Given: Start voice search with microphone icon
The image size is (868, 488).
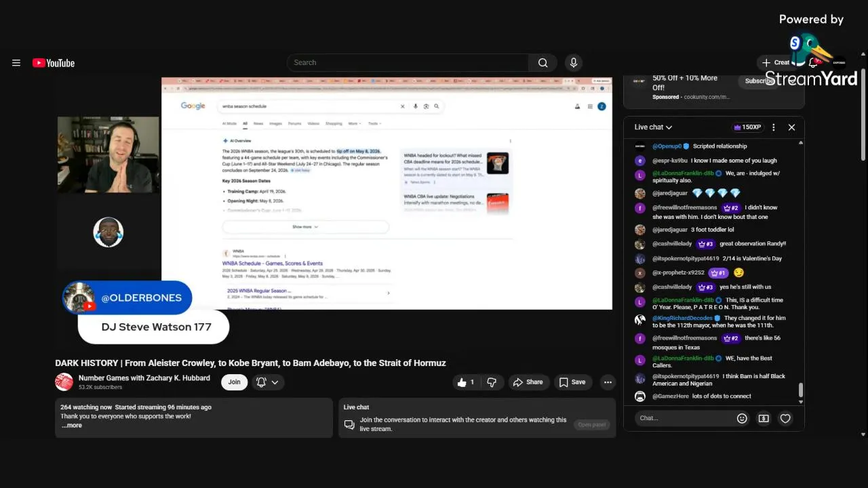Looking at the screenshot, I should tap(574, 62).
